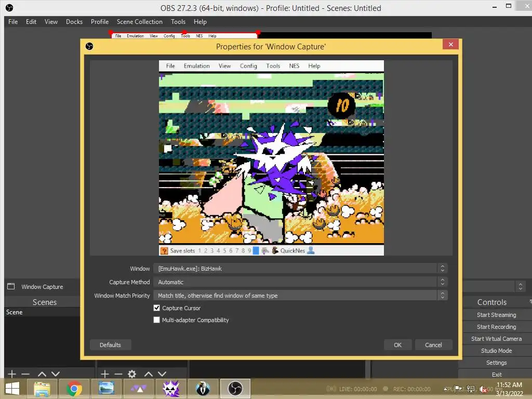Close the Properties for Window Capture dialog
The width and height of the screenshot is (532, 399).
[450, 45]
